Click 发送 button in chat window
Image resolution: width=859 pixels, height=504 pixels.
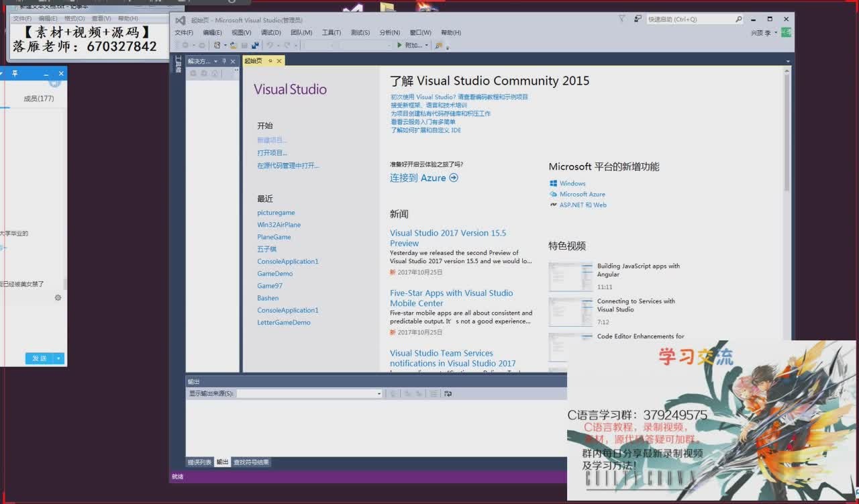pos(40,358)
